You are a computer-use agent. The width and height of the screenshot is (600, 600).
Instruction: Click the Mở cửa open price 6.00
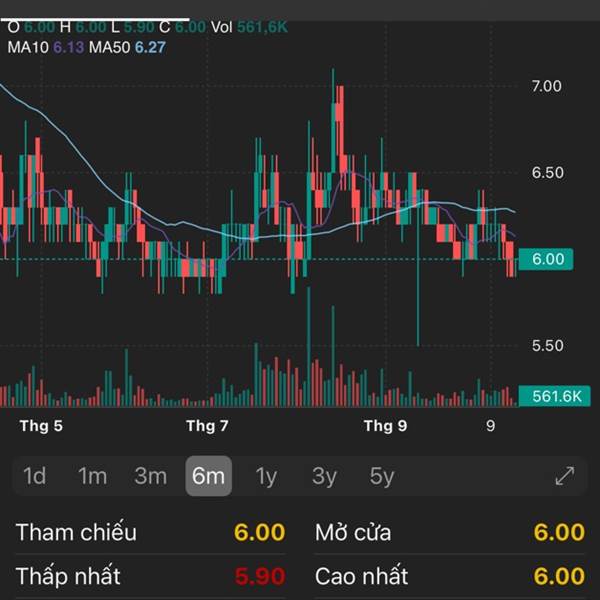[x=559, y=532]
